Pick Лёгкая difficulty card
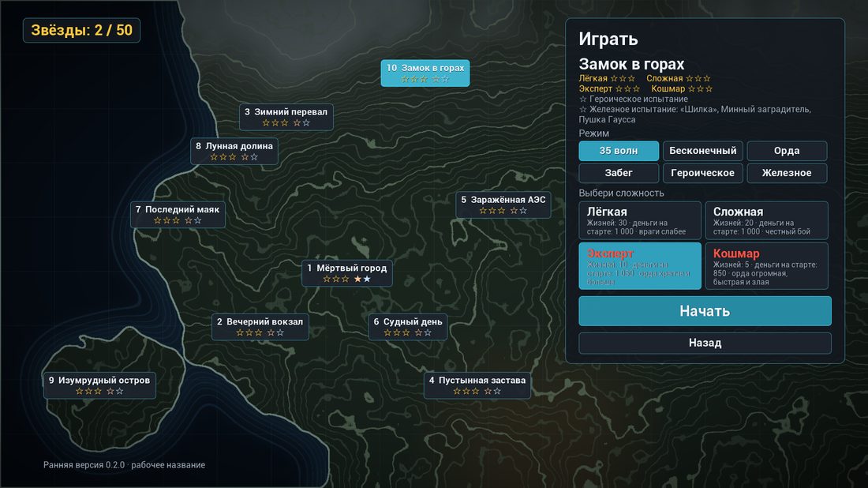The image size is (868, 488). pos(640,220)
